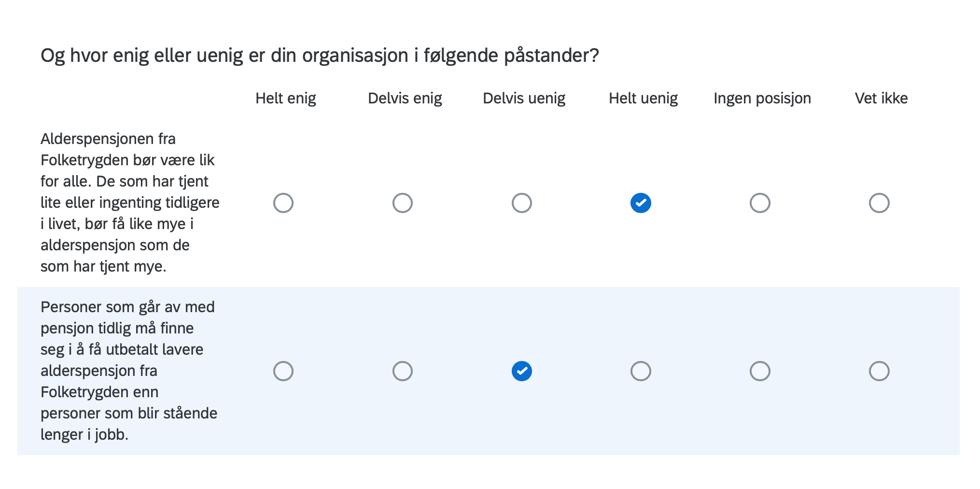Choose Vet ikke for early pension statement
This screenshot has height=489, width=980.
coord(879,371)
